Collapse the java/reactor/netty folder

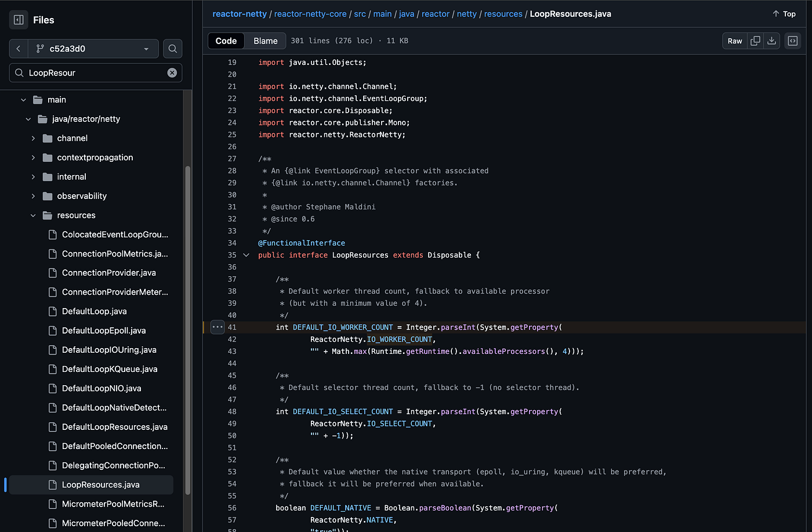28,119
